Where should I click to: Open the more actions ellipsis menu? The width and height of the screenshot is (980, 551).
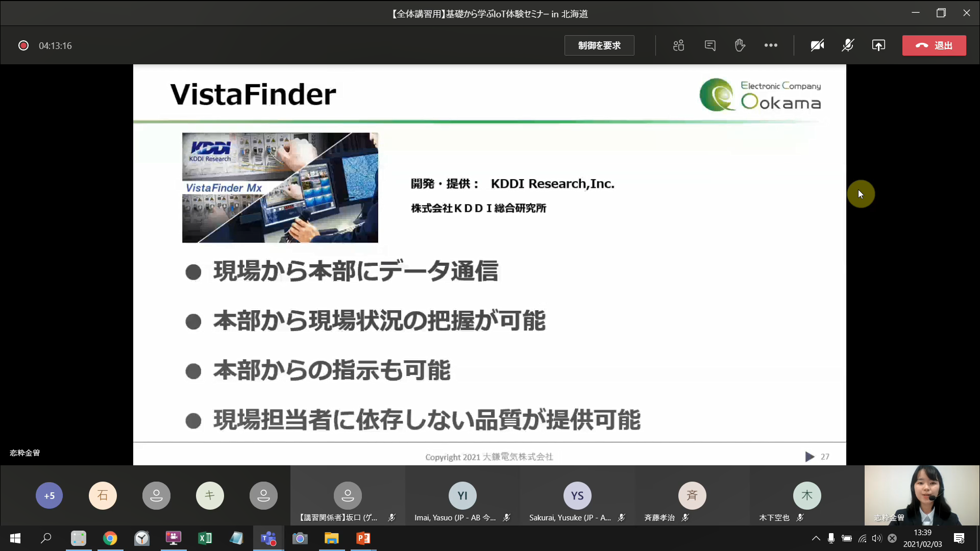click(x=771, y=45)
